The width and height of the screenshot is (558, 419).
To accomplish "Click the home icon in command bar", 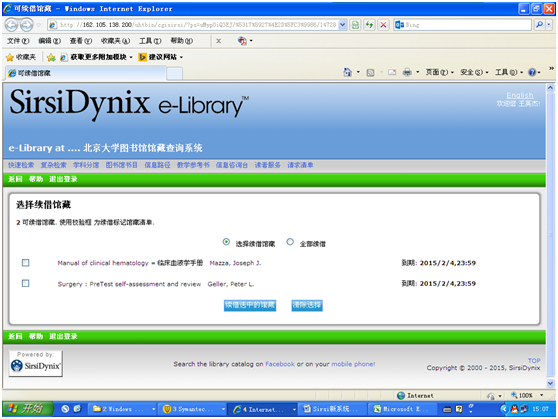I will click(347, 72).
